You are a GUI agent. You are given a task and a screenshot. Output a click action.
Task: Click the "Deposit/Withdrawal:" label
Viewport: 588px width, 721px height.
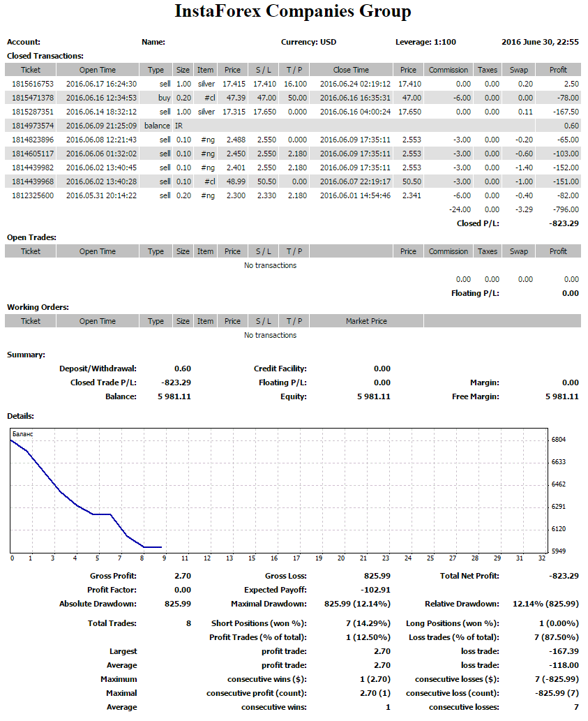click(x=98, y=369)
